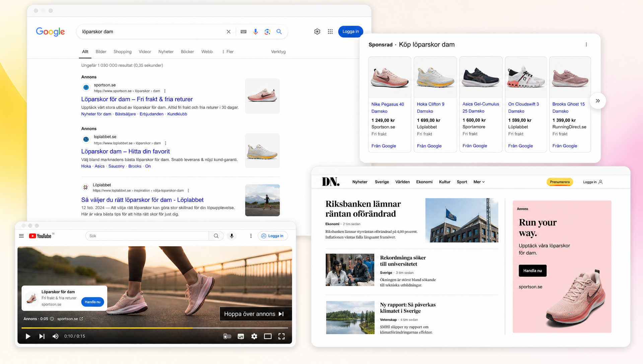643x364 pixels.
Task: Open Google Lens image search
Action: click(x=267, y=32)
